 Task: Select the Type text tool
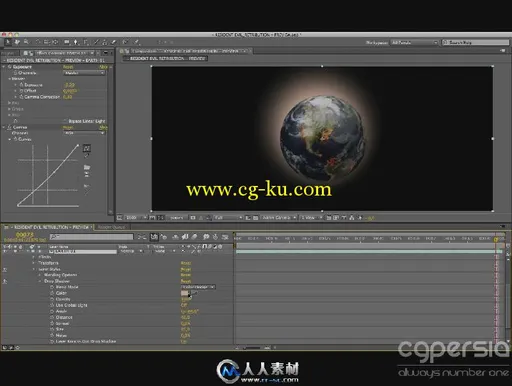tap(86, 42)
